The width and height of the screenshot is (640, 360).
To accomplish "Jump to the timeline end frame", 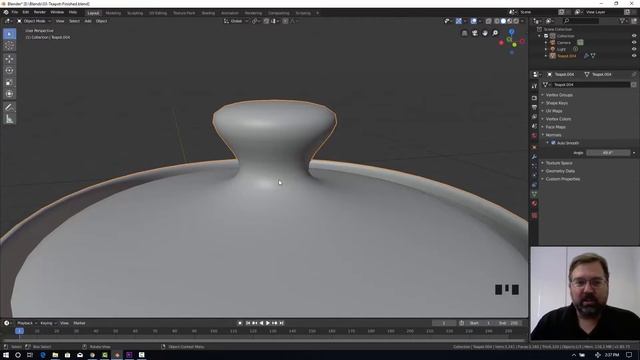I will (282, 323).
